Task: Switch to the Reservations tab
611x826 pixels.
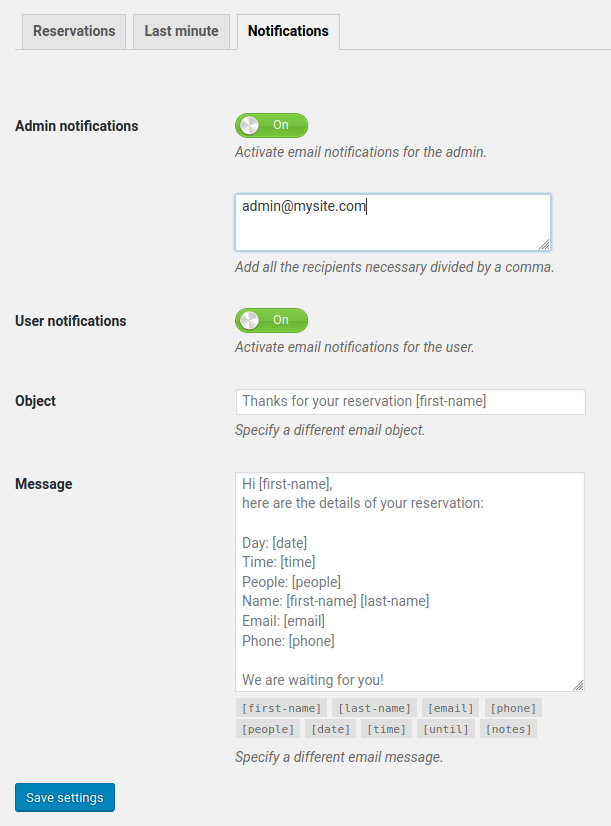Action: point(74,31)
